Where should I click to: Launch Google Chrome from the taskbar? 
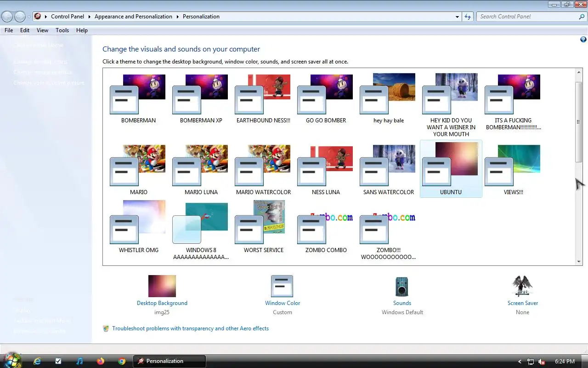point(122,361)
